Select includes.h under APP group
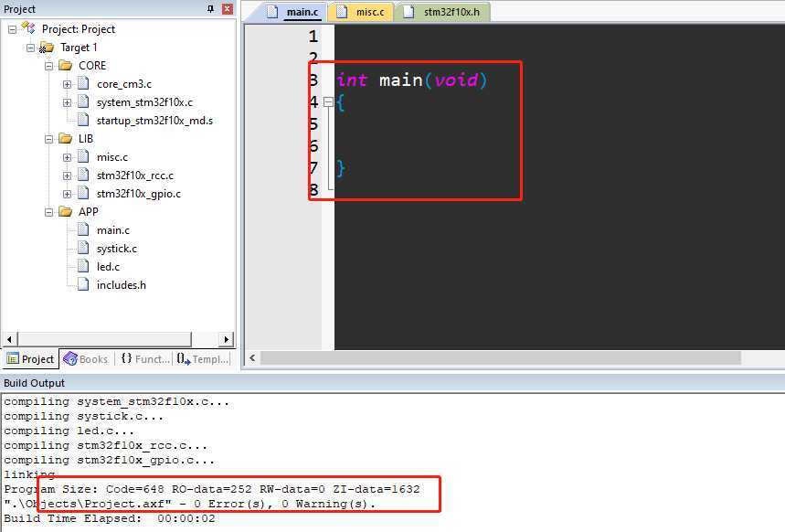 point(122,285)
